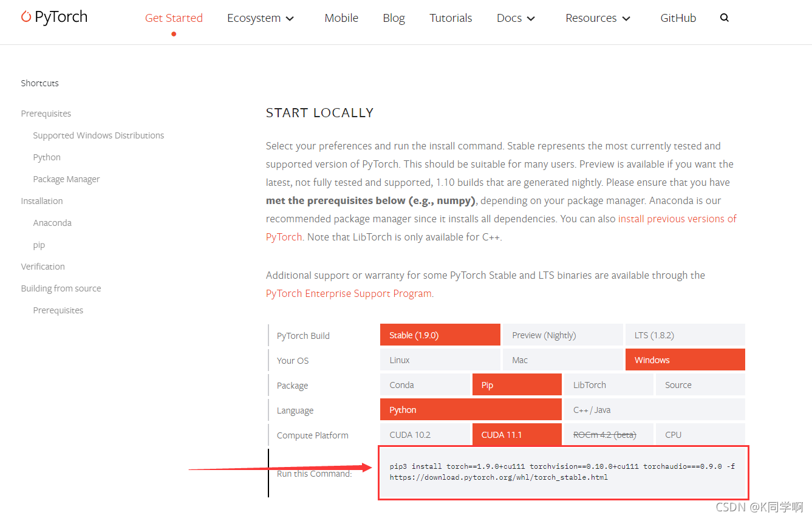Jump to the Installation section
The height and width of the screenshot is (518, 812).
(42, 201)
